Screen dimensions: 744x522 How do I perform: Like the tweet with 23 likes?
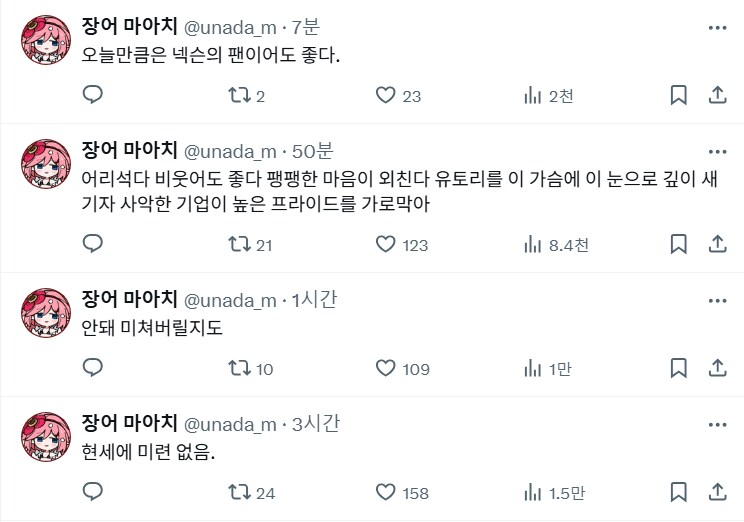[387, 95]
